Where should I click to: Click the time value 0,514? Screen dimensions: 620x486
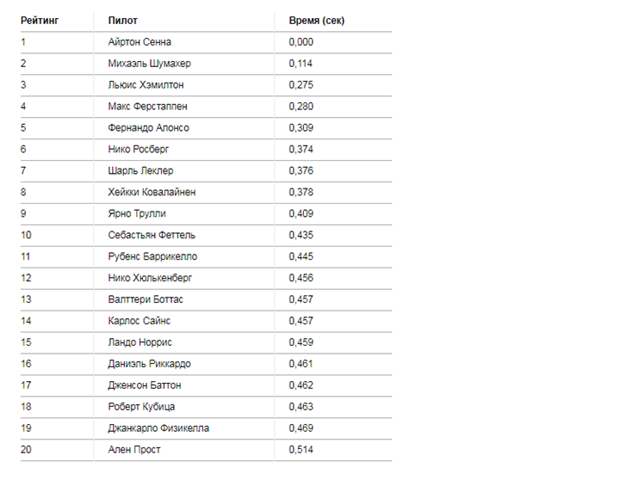pyautogui.click(x=301, y=450)
